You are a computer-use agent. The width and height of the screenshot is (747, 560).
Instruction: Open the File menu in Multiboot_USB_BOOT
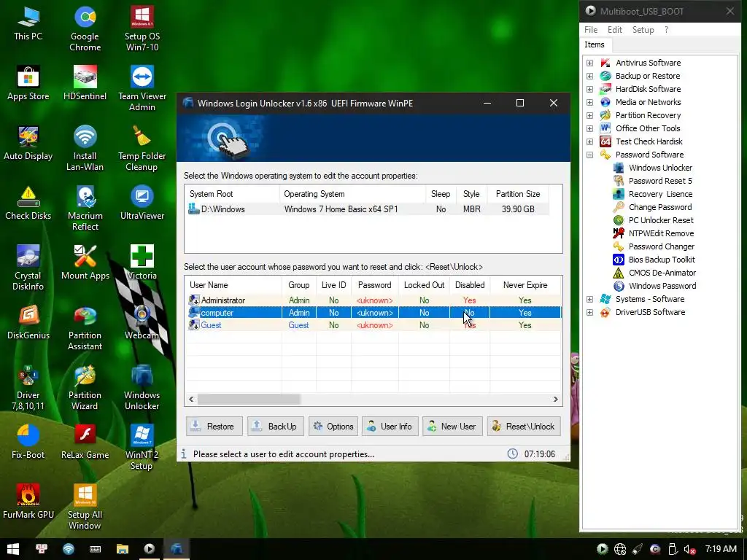pos(591,29)
